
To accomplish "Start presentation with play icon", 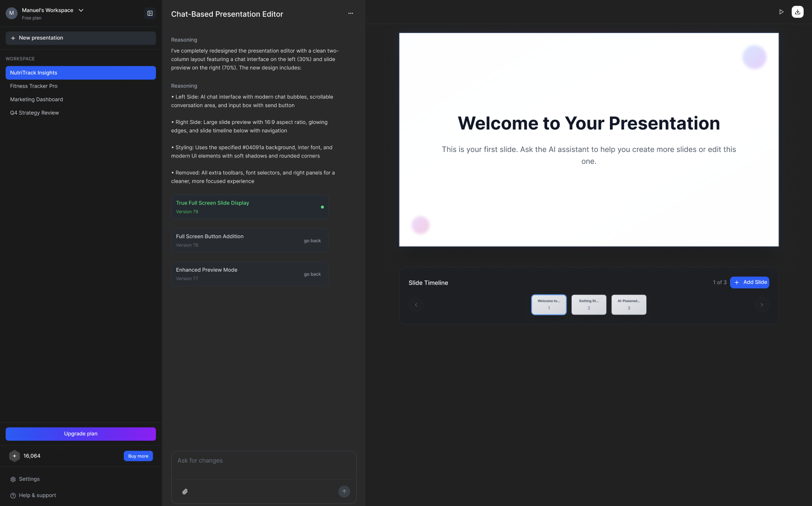I will coord(781,12).
